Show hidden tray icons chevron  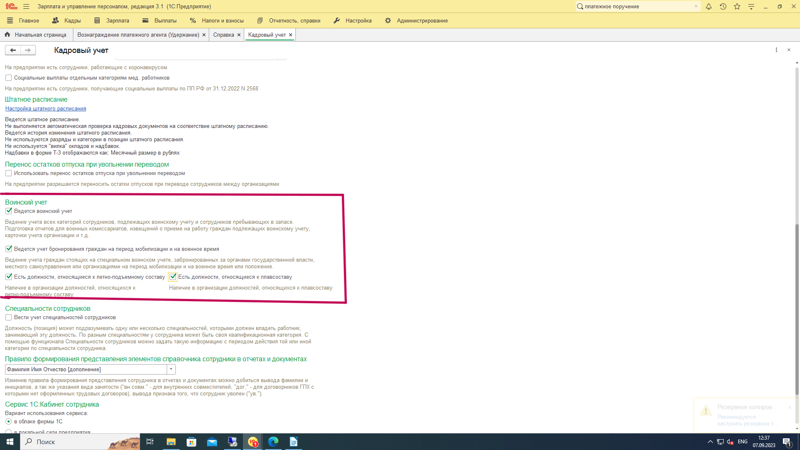[710, 442]
